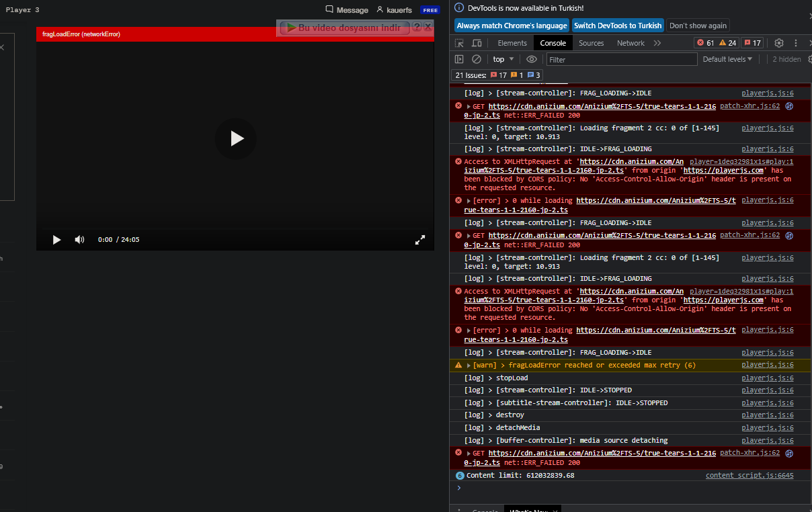Open the content_script.js:6645 source link
The width and height of the screenshot is (812, 512).
[x=749, y=476]
